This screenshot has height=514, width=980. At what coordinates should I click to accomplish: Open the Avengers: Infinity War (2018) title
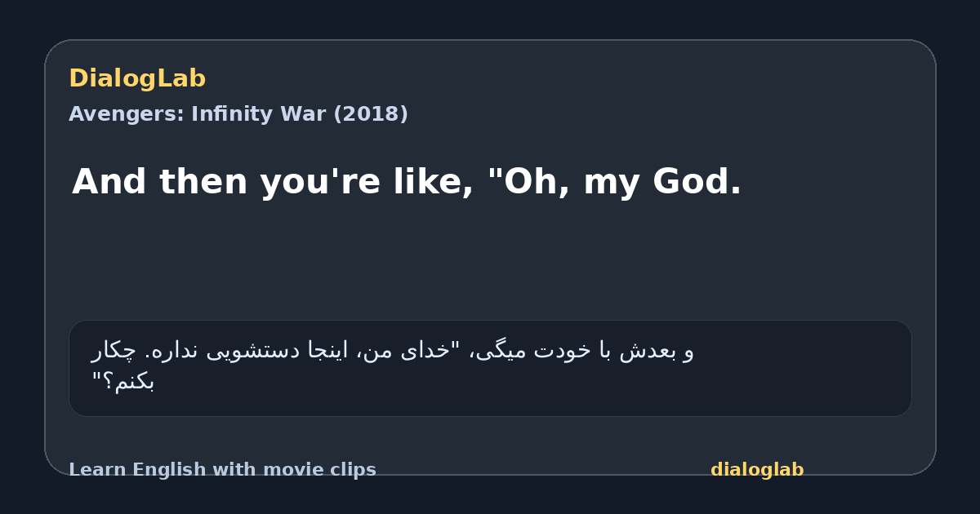[238, 114]
